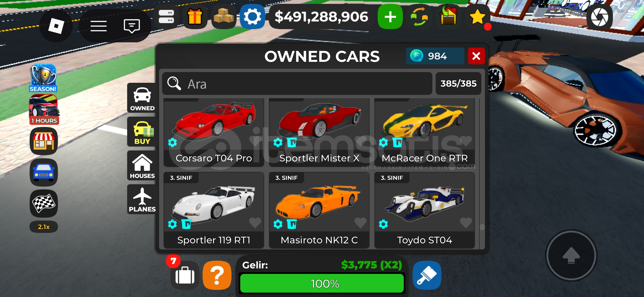Open the yellow star icon
This screenshot has width=644, height=297.
click(477, 17)
